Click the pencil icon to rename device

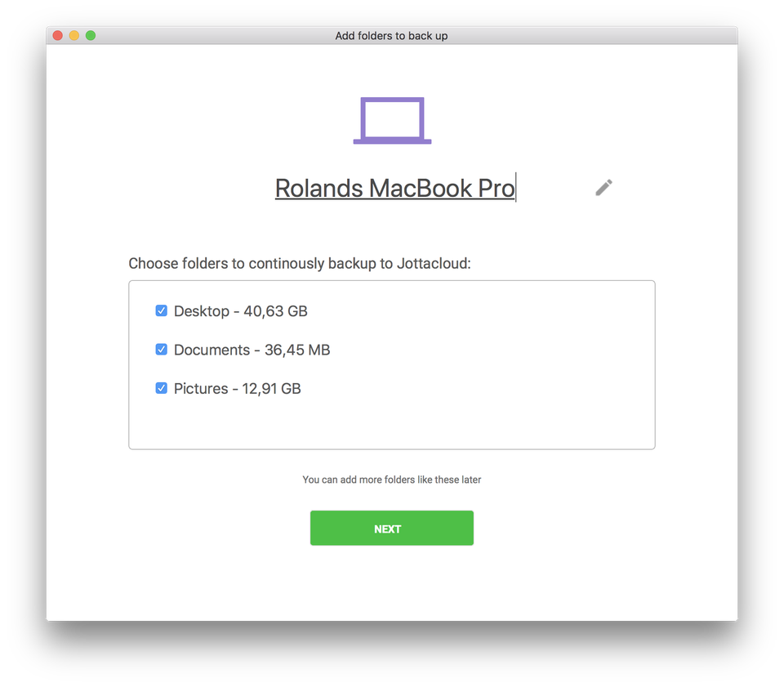point(604,187)
